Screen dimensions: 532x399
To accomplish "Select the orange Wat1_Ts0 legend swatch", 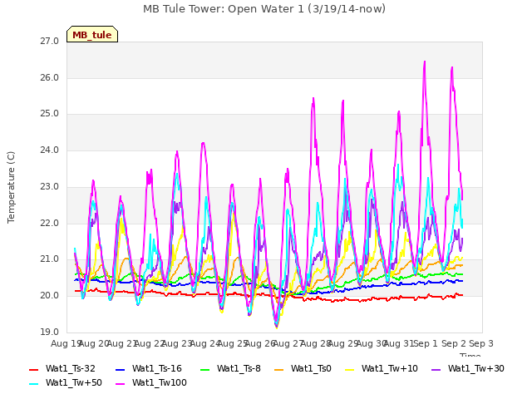I will point(279,369).
